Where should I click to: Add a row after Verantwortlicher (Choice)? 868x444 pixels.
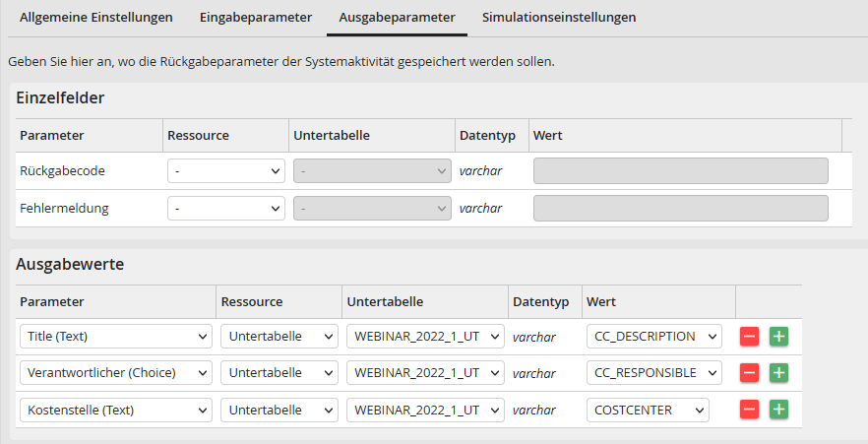click(778, 373)
